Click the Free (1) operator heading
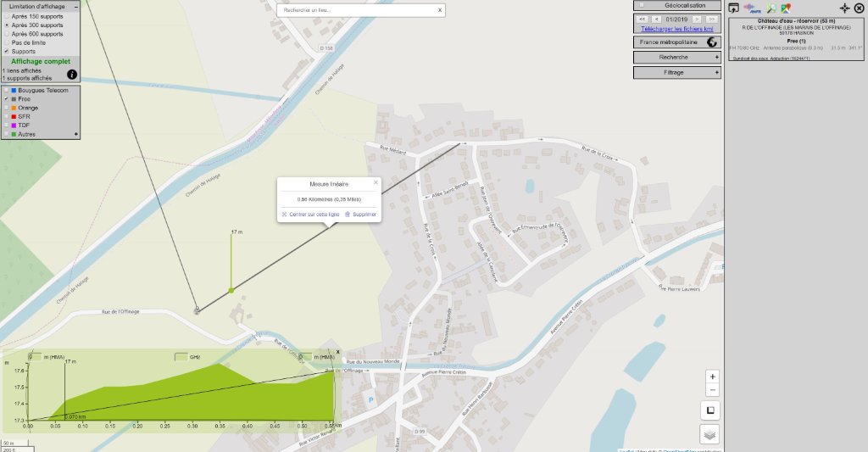The width and height of the screenshot is (868, 452). click(796, 41)
